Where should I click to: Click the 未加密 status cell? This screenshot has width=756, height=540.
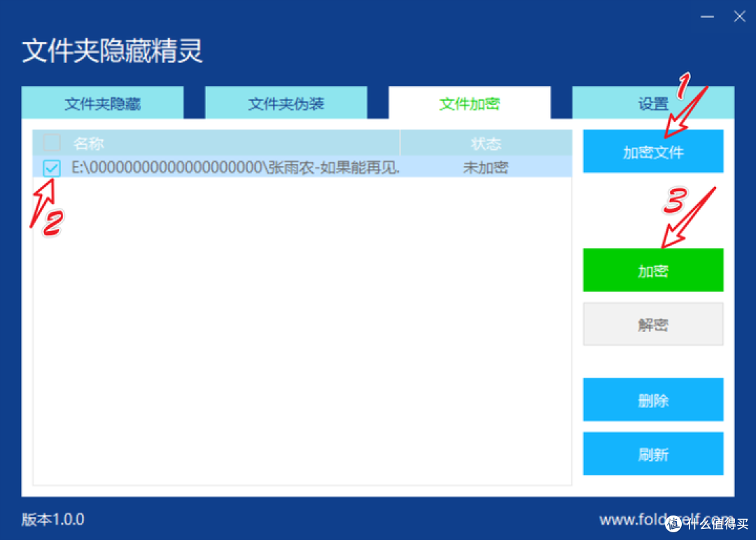[x=486, y=167]
